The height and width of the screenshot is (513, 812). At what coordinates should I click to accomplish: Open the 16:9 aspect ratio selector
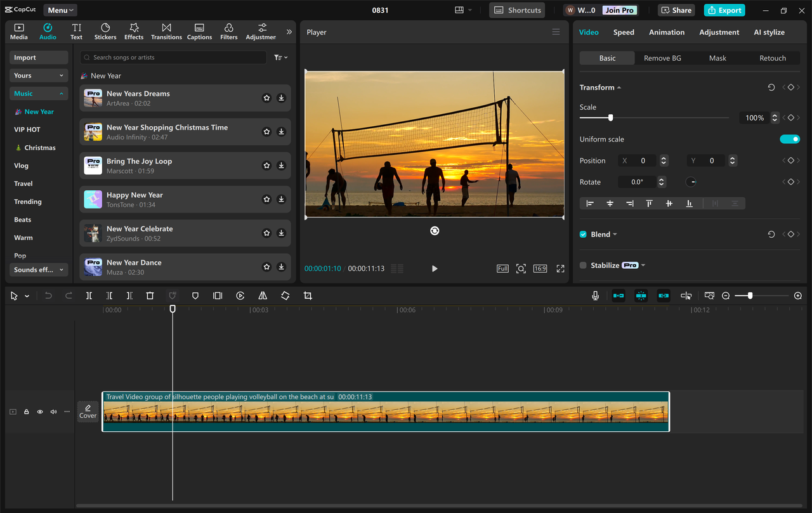click(x=540, y=269)
